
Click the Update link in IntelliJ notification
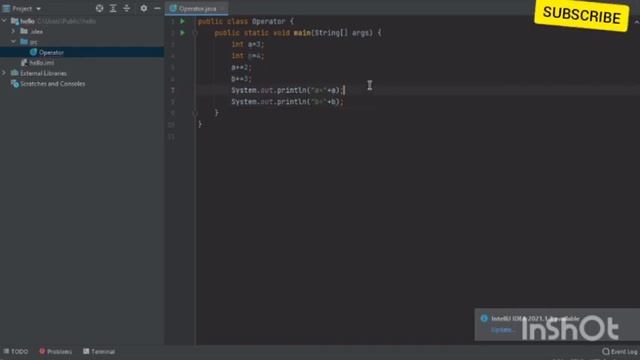coord(502,330)
